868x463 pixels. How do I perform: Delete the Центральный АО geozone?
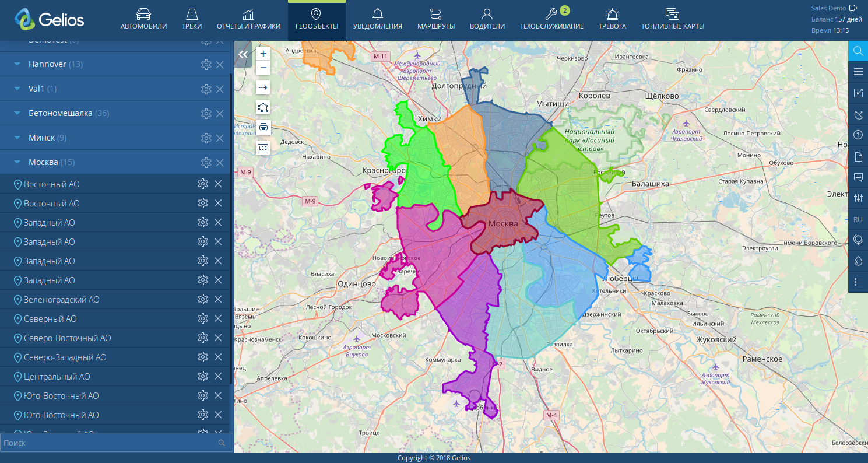(x=218, y=376)
